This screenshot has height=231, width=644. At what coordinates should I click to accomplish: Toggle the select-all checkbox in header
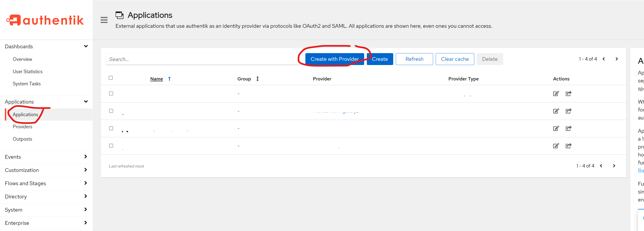111,78
